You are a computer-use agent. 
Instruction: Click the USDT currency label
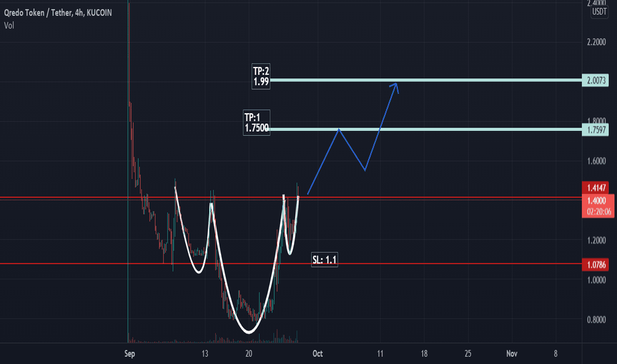pyautogui.click(x=599, y=11)
